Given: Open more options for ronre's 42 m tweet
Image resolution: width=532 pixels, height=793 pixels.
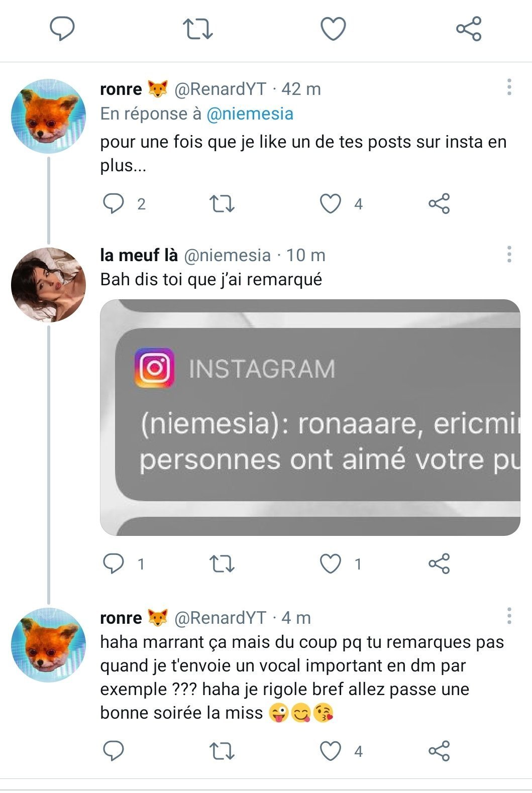Looking at the screenshot, I should [509, 87].
